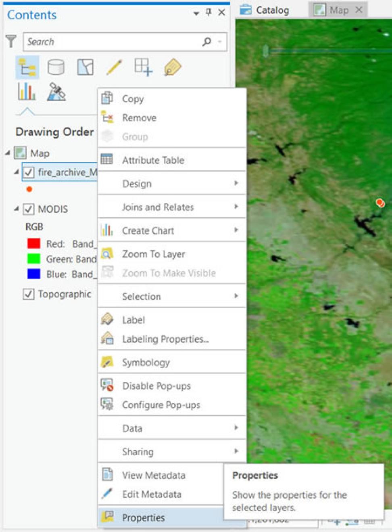The height and width of the screenshot is (532, 392).
Task: Expand the Sharing submenu
Action: pyautogui.click(x=236, y=451)
